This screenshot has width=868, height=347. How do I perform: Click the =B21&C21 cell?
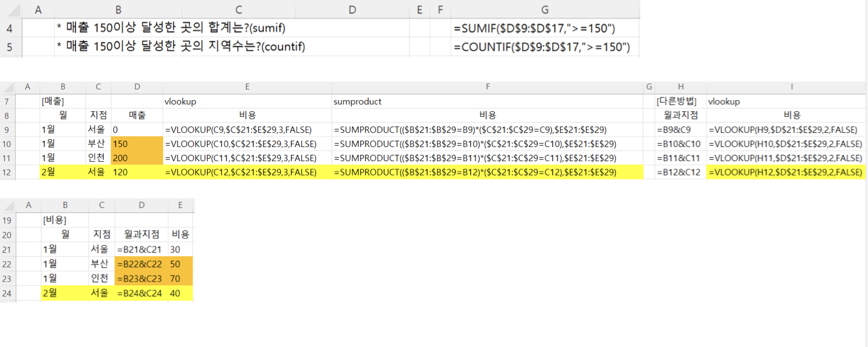[x=142, y=249]
